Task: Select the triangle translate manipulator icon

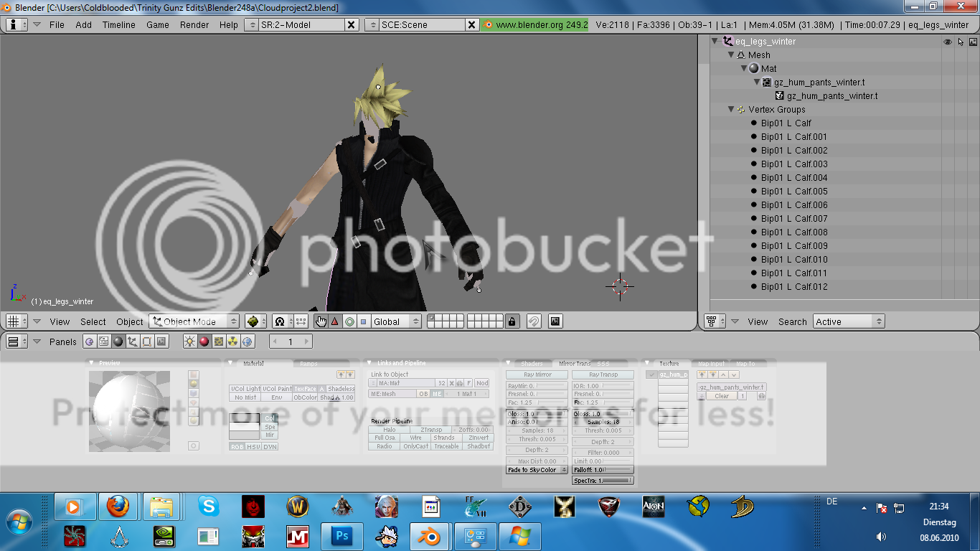Action: click(335, 321)
